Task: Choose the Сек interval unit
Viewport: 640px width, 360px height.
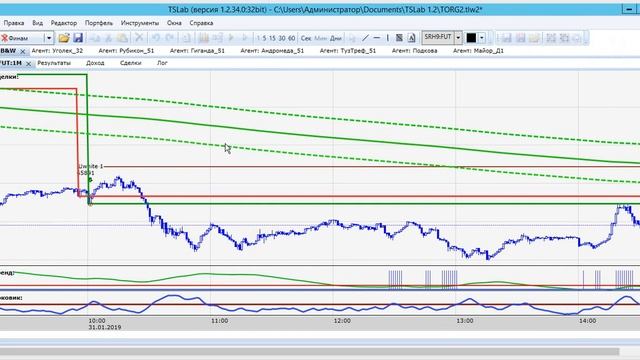Action: [x=306, y=38]
